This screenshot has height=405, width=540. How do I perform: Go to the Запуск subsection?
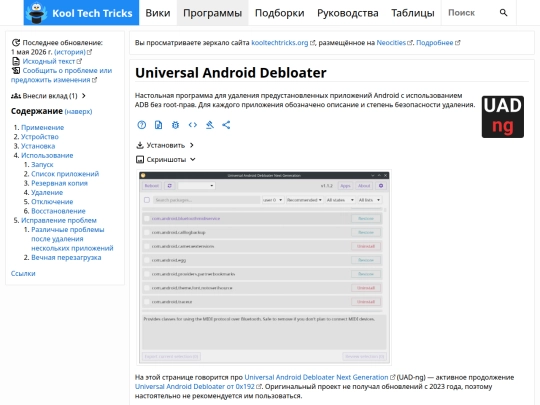point(42,165)
